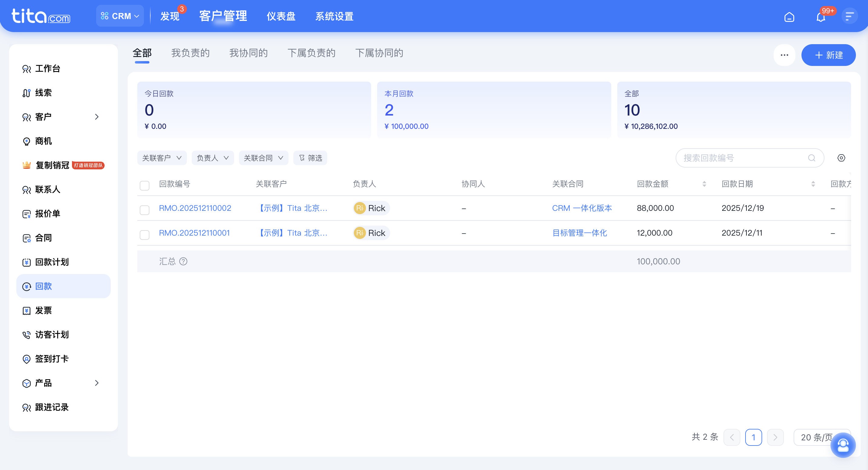Check the row RMO.202512110001 checkbox
Screen dimensions: 868x470
(145, 235)
